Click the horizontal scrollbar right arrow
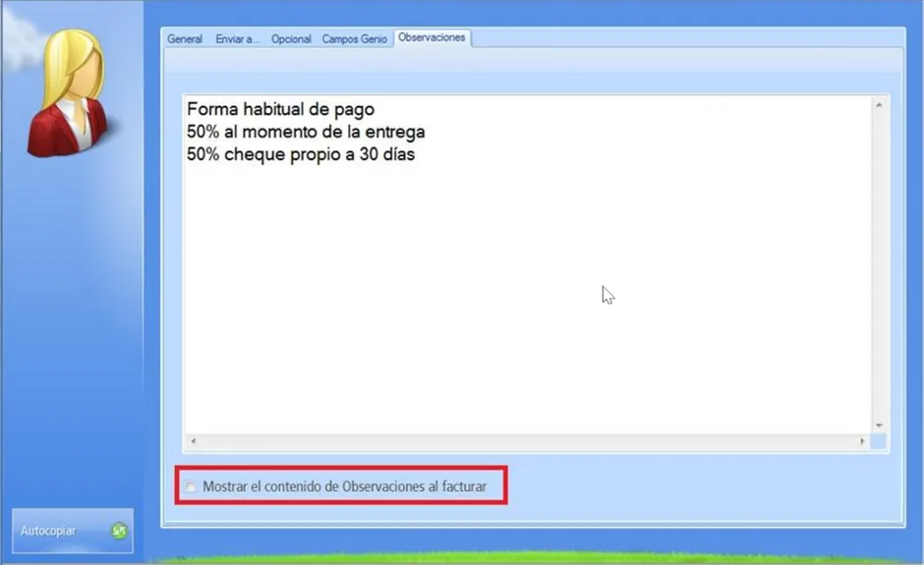 point(862,441)
